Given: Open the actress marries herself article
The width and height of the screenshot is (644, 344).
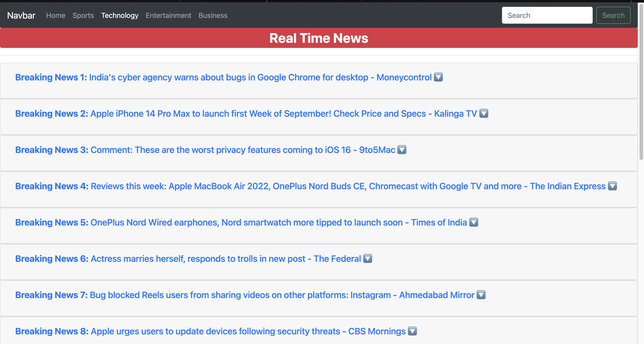Looking at the screenshot, I should point(225,259).
